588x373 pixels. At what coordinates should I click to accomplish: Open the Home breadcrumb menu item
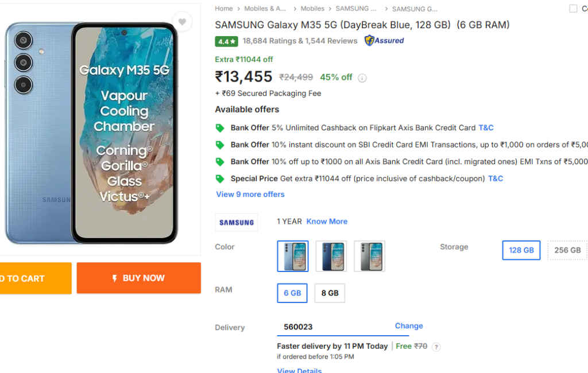click(x=223, y=9)
